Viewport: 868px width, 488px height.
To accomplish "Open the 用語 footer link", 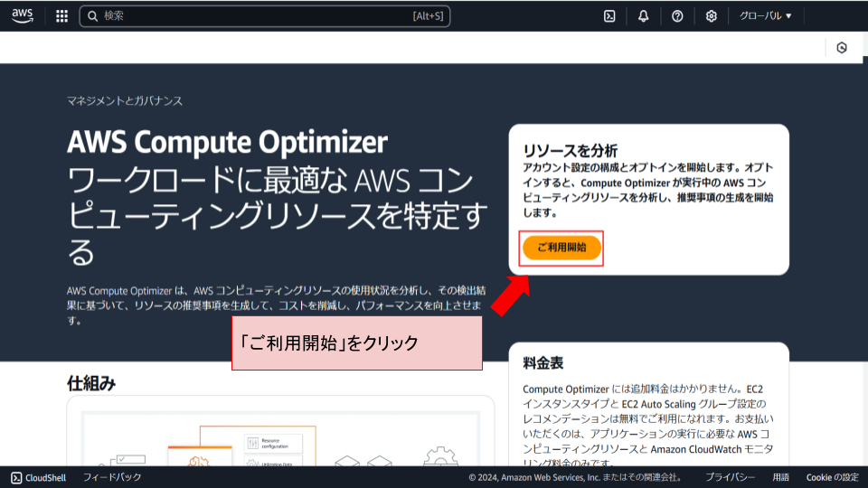I will (780, 477).
